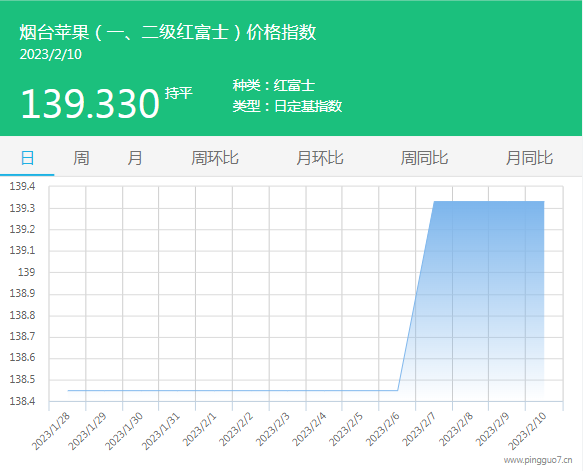Open the 周同比 tab

point(424,158)
